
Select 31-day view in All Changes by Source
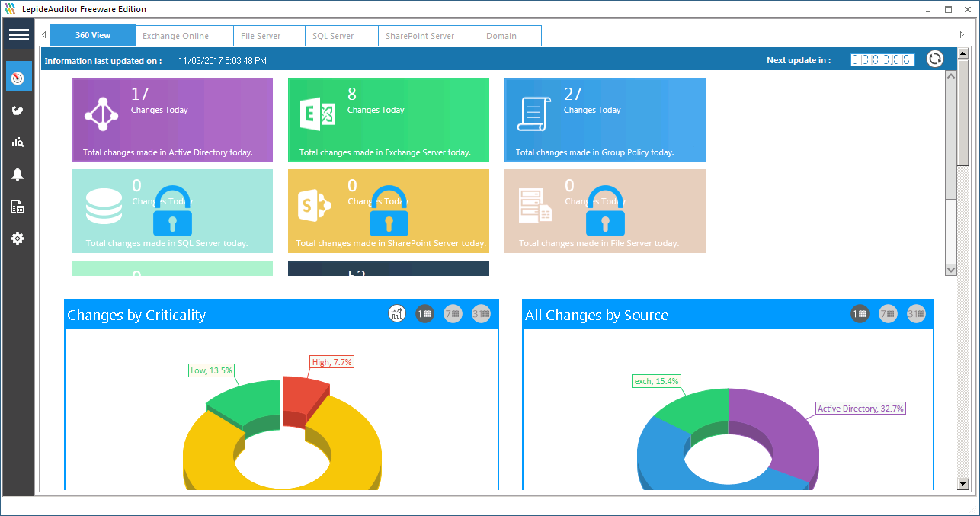pos(916,313)
